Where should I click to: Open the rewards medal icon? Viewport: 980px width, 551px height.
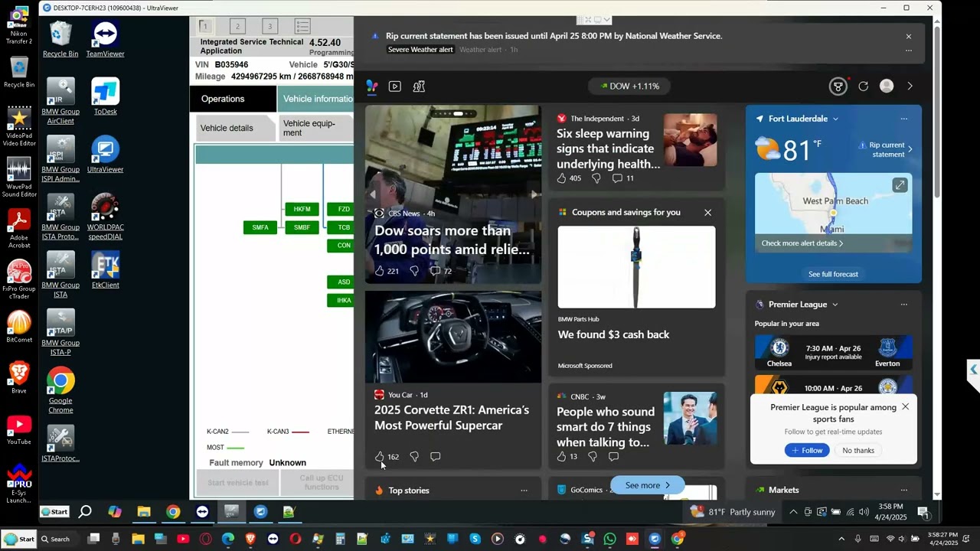click(x=838, y=86)
